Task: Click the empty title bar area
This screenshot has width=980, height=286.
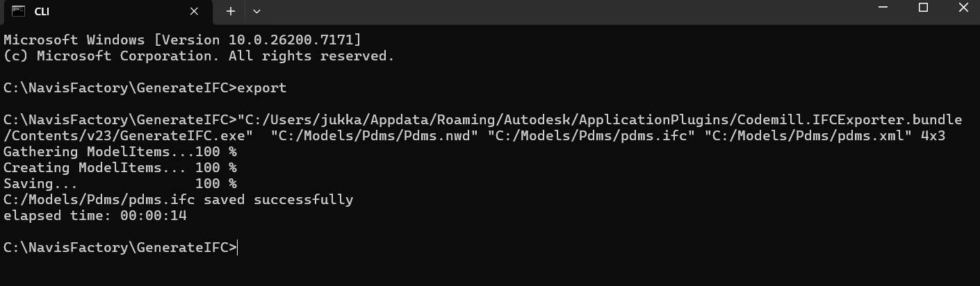Action: 556,11
